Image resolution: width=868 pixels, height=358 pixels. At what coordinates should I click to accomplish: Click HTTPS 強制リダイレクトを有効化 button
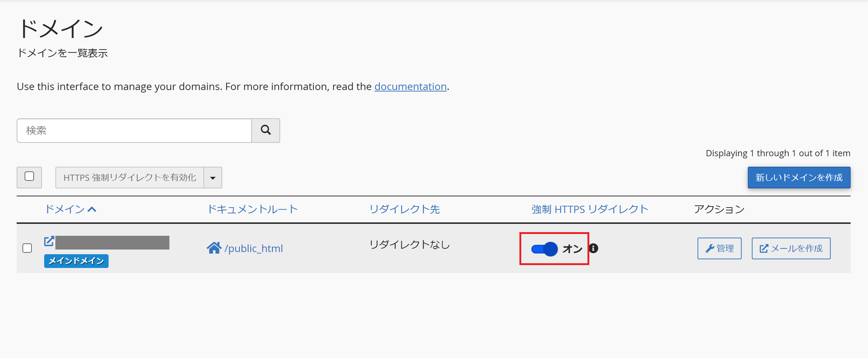[130, 178]
